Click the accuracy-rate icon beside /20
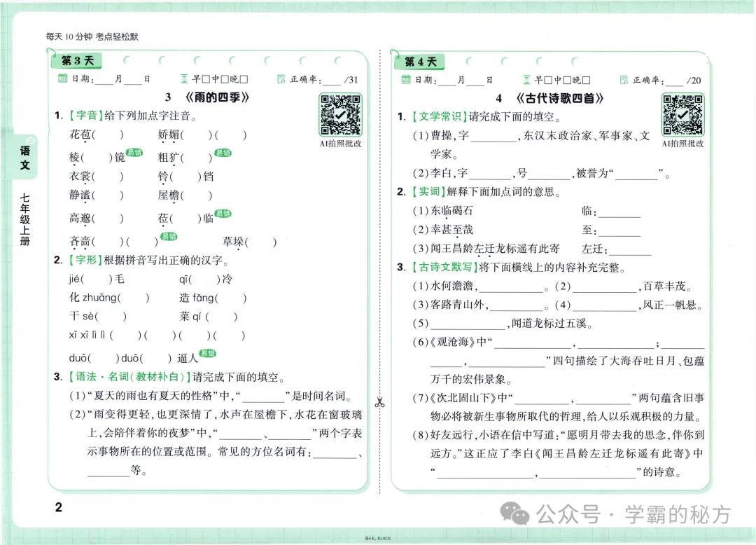The height and width of the screenshot is (545, 756). pyautogui.click(x=624, y=80)
